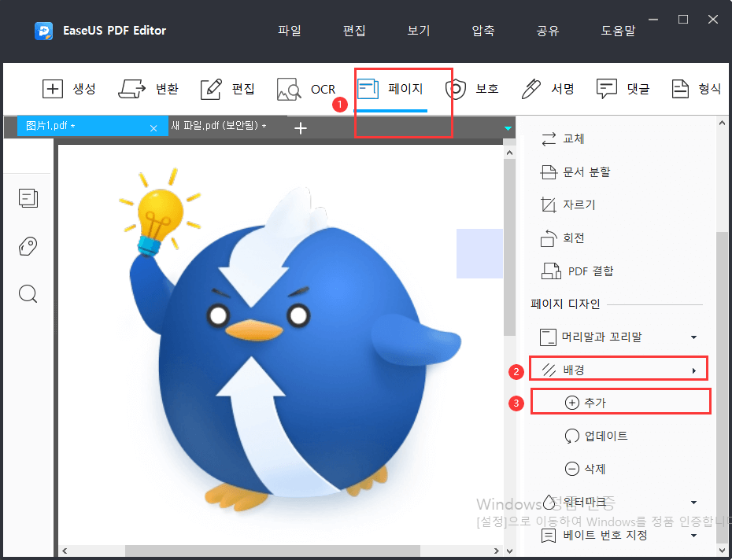Open the 편집 (Edit) top menu
Viewport: 732px width, 560px height.
click(x=354, y=31)
